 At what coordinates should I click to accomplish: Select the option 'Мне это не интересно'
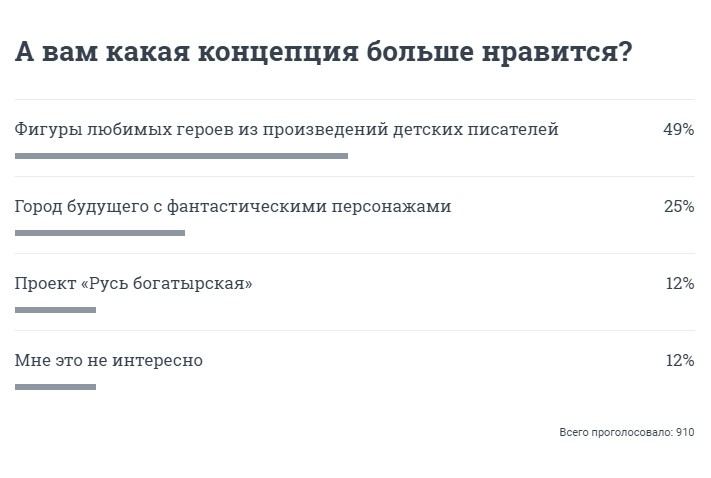tap(109, 361)
